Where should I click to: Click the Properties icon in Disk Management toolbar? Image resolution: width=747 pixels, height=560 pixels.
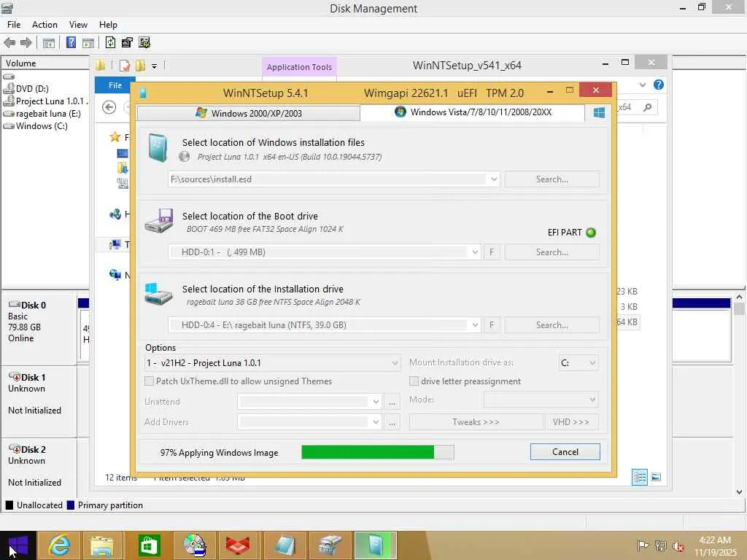[x=127, y=42]
